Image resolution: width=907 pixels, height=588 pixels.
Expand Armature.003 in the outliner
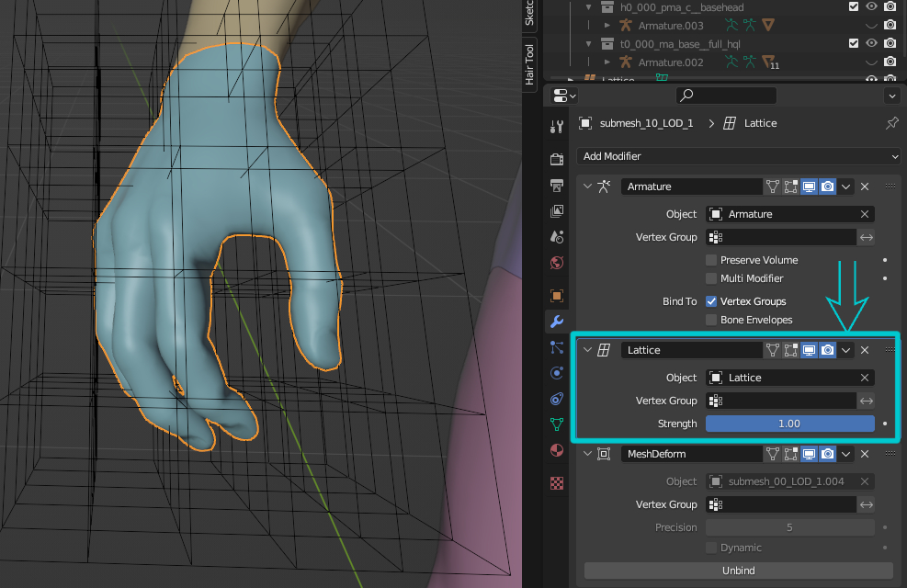[607, 26]
